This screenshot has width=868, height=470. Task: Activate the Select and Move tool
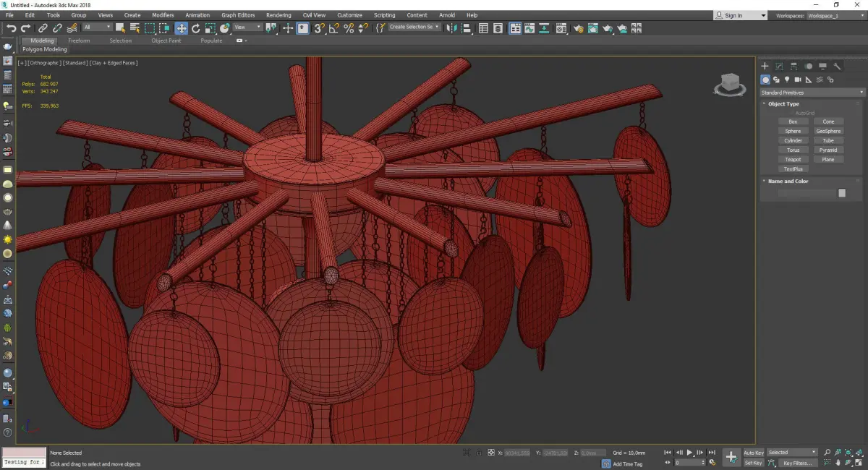[181, 28]
